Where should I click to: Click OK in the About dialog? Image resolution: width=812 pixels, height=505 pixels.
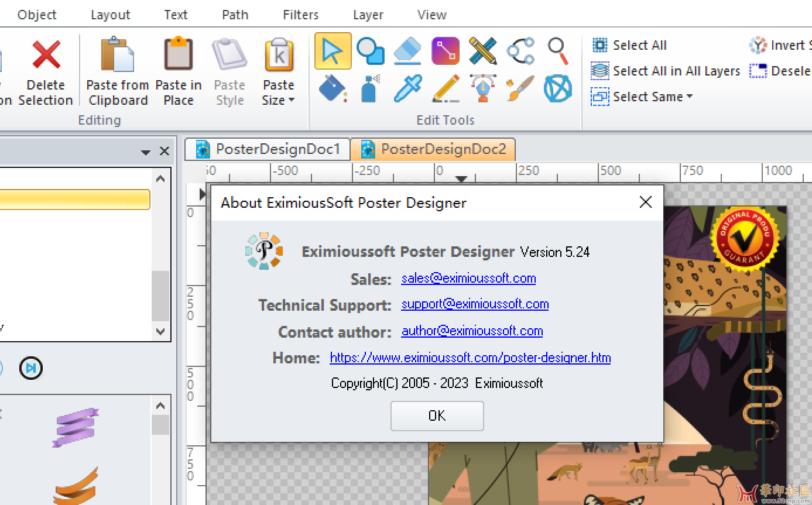pyautogui.click(x=437, y=415)
